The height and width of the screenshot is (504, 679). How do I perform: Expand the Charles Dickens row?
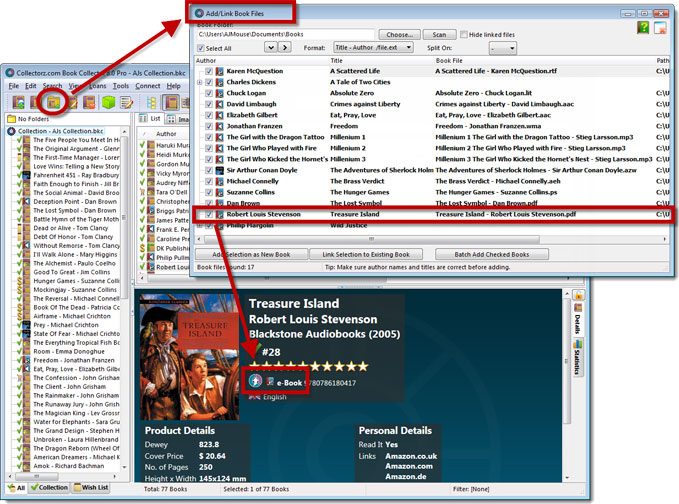[199, 83]
